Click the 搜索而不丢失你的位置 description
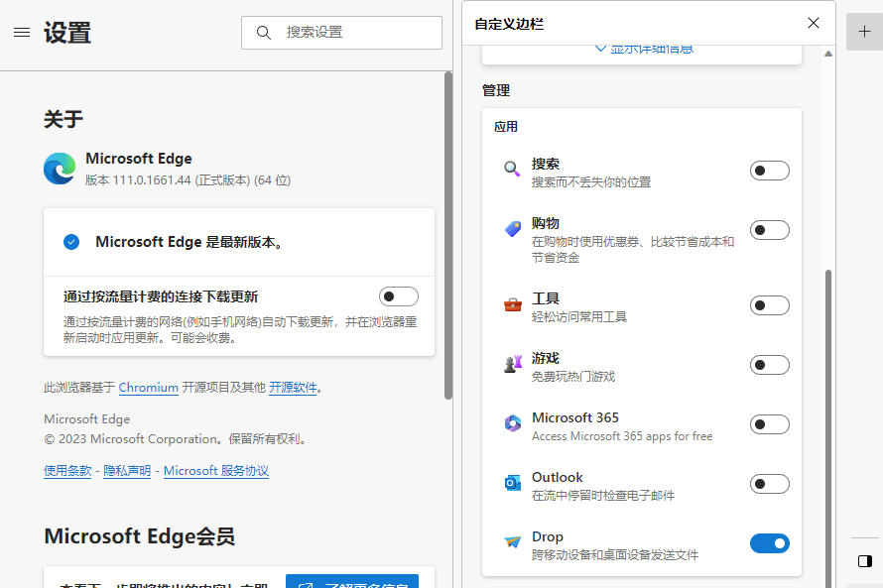Viewport: 883px width, 588px height. [x=591, y=182]
